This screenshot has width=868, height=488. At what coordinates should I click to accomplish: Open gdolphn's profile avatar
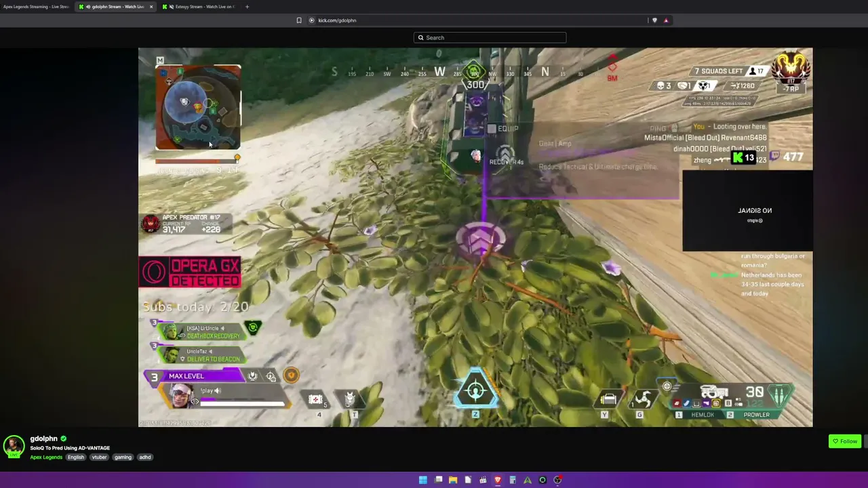(x=14, y=446)
